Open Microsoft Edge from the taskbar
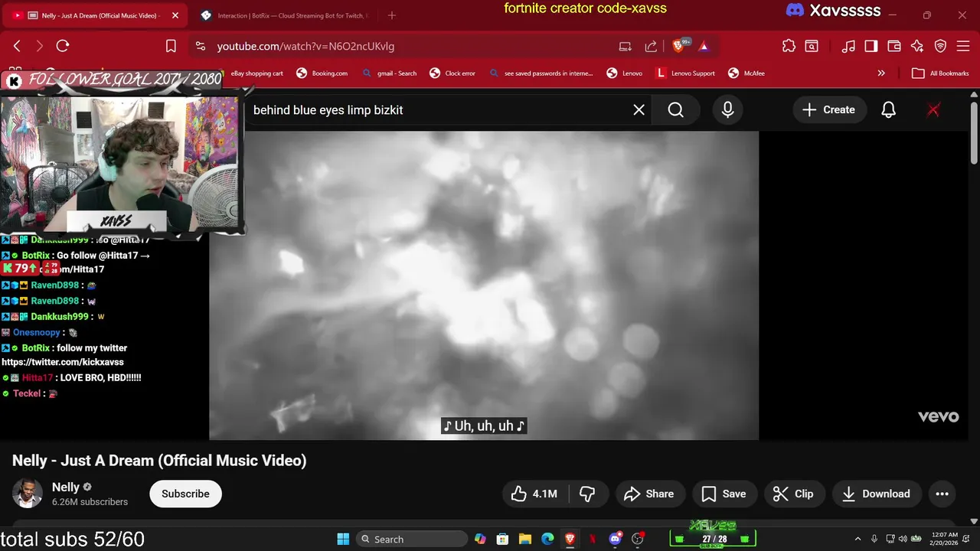The image size is (980, 551). coord(547,539)
